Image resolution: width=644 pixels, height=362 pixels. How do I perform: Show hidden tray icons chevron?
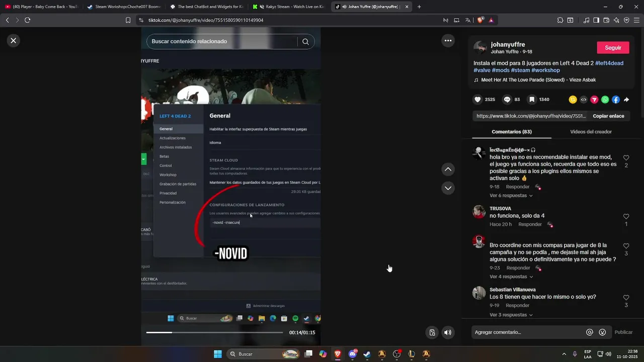click(x=563, y=354)
